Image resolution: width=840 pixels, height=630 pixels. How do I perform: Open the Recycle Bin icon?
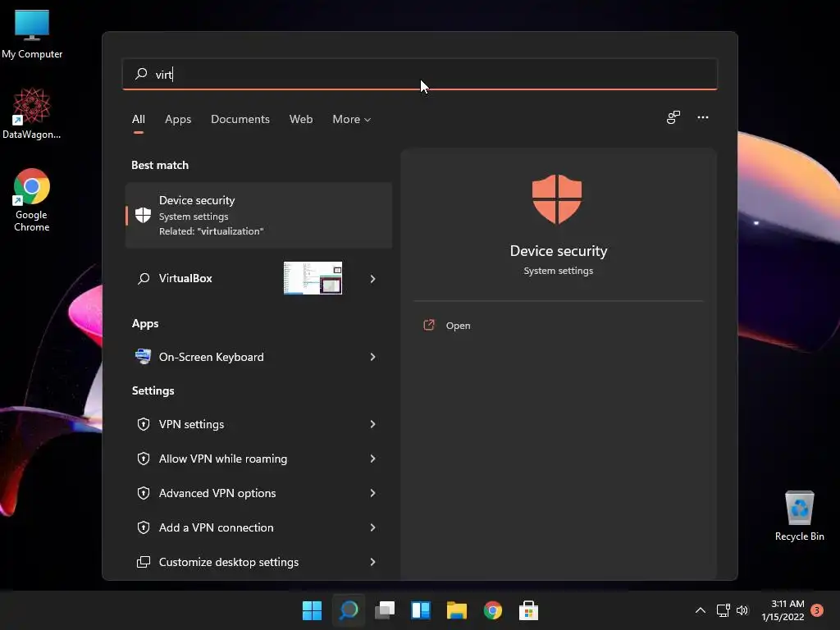point(799,517)
